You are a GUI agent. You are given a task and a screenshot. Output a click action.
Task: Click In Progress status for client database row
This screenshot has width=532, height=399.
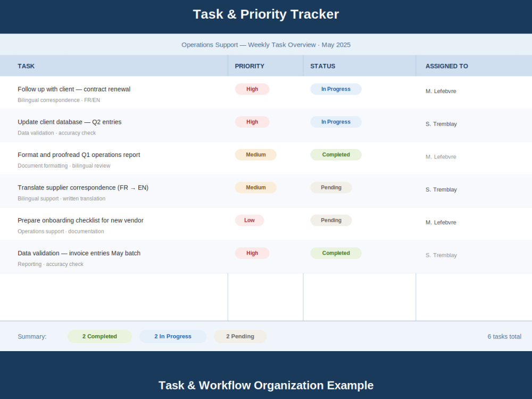pyautogui.click(x=336, y=122)
